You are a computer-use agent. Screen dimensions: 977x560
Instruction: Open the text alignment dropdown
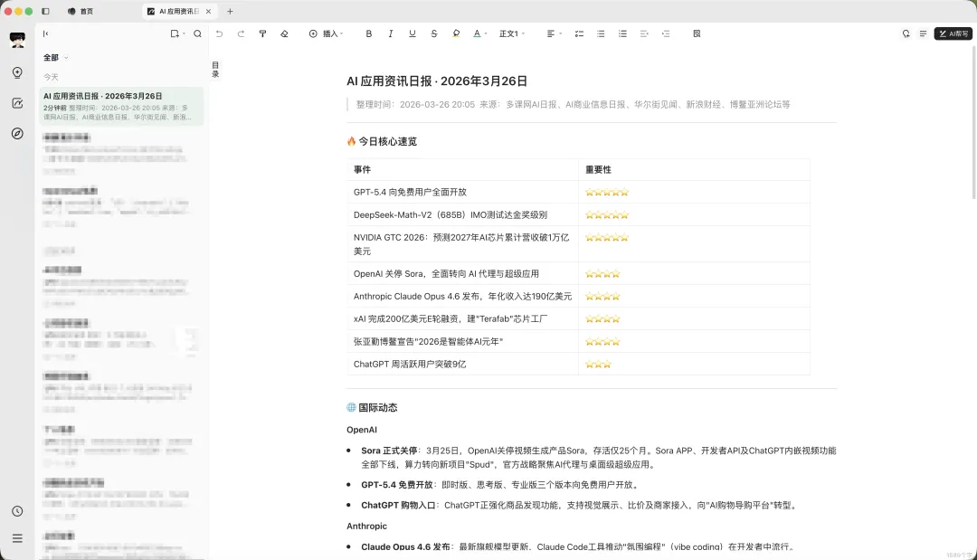554,33
